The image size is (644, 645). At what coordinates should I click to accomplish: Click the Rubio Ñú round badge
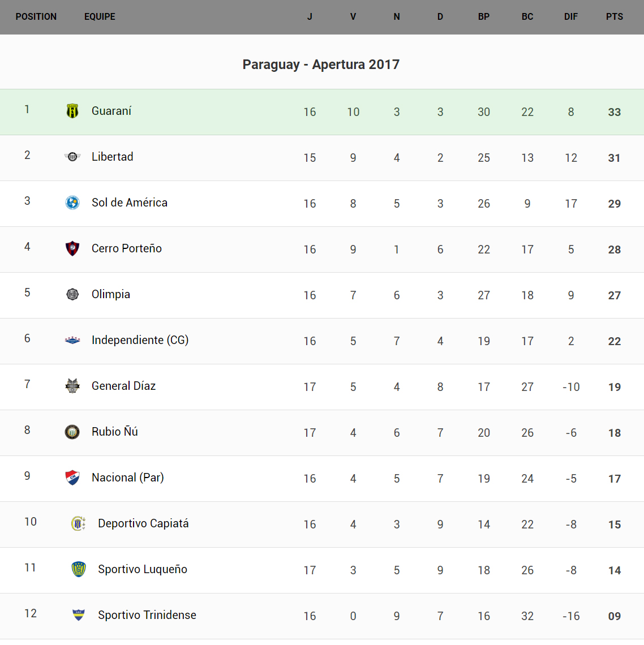(72, 432)
